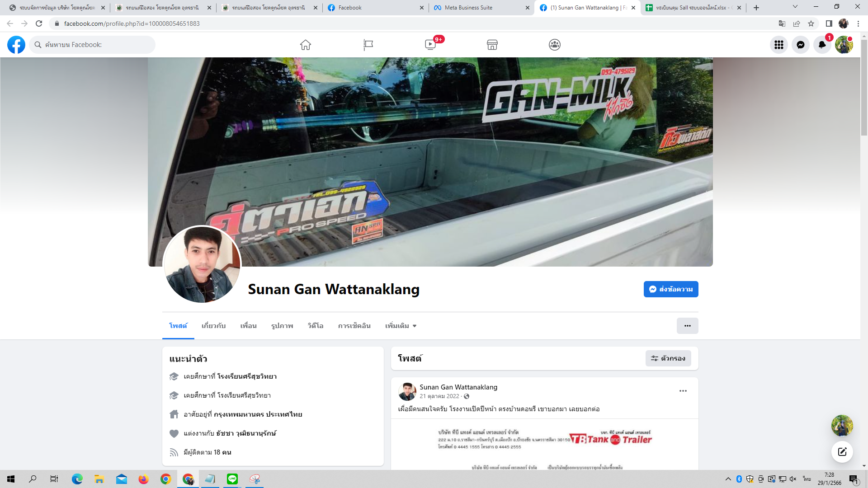Open the Pages flag icon
Viewport: 868px width, 488px height.
[x=368, y=45]
